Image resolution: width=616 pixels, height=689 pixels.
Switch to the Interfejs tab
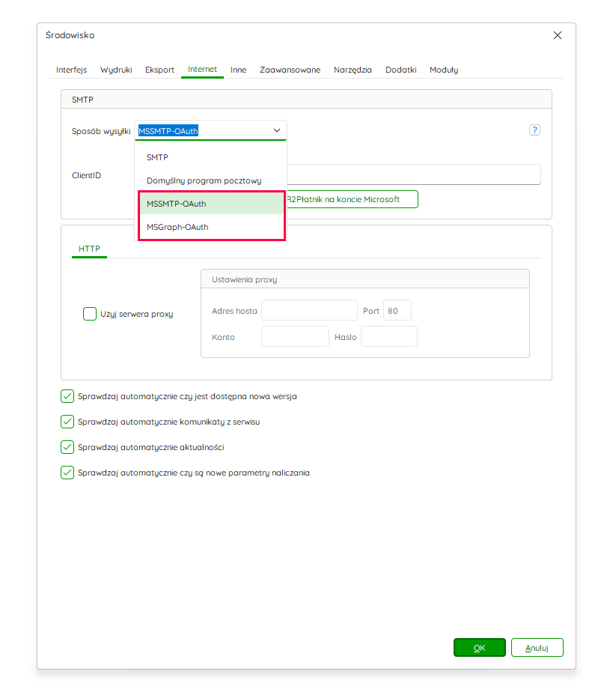72,70
